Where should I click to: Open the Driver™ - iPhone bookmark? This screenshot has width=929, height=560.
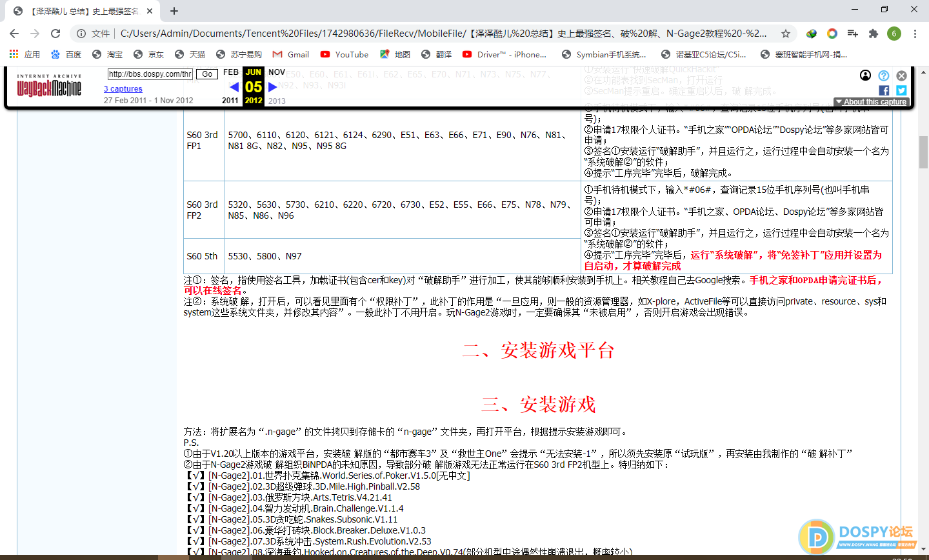504,54
